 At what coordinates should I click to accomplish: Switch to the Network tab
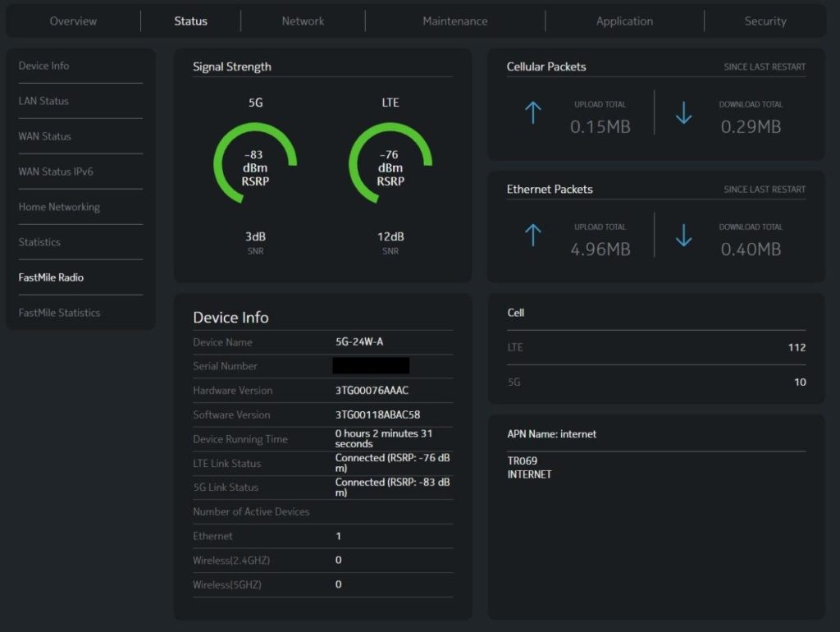tap(303, 21)
